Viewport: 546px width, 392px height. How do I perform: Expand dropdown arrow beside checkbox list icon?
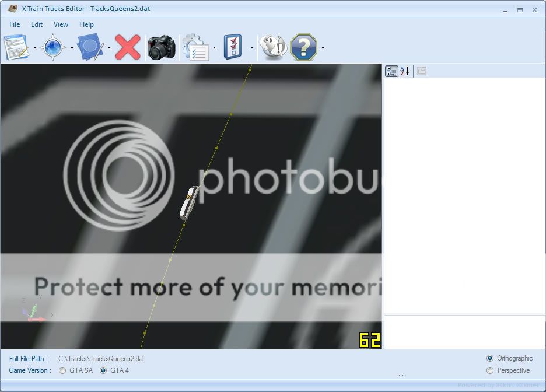pos(251,47)
